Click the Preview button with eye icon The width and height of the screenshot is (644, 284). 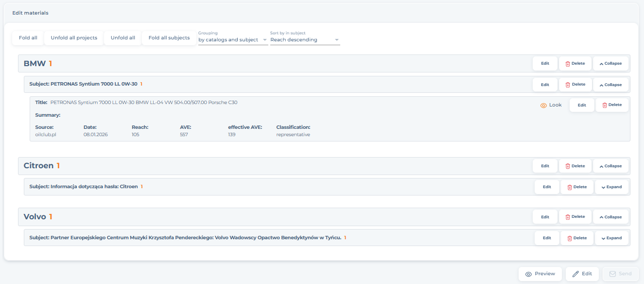[540, 274]
